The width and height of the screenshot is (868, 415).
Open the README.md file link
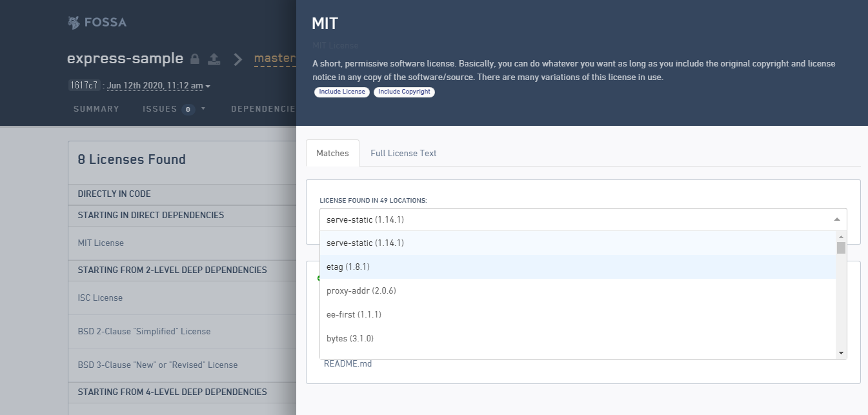point(347,363)
